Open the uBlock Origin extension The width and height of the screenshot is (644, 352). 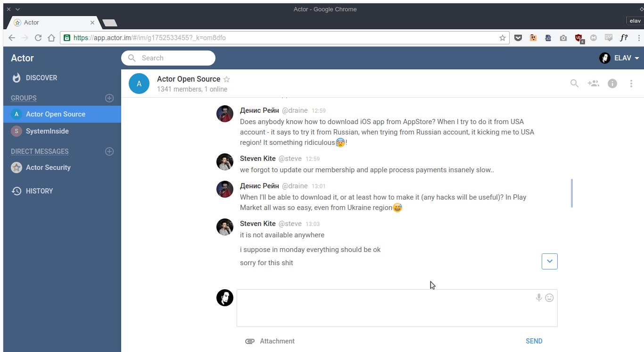pyautogui.click(x=579, y=37)
